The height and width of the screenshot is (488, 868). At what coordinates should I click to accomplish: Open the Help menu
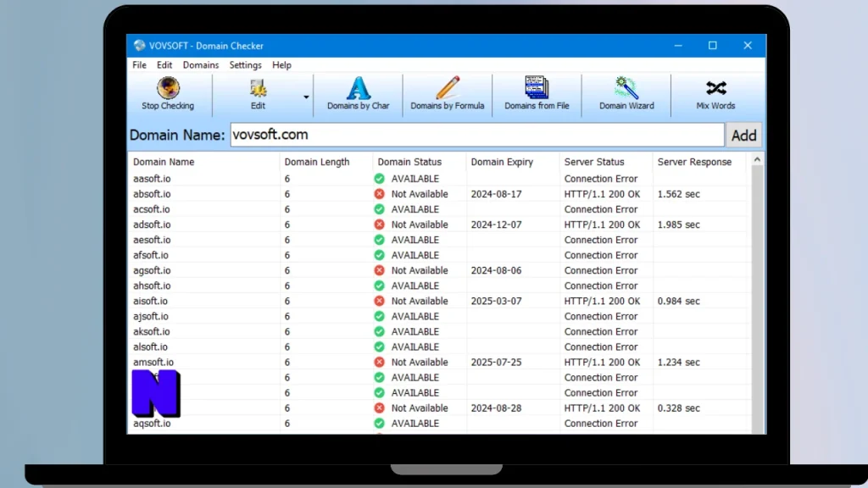(x=281, y=64)
